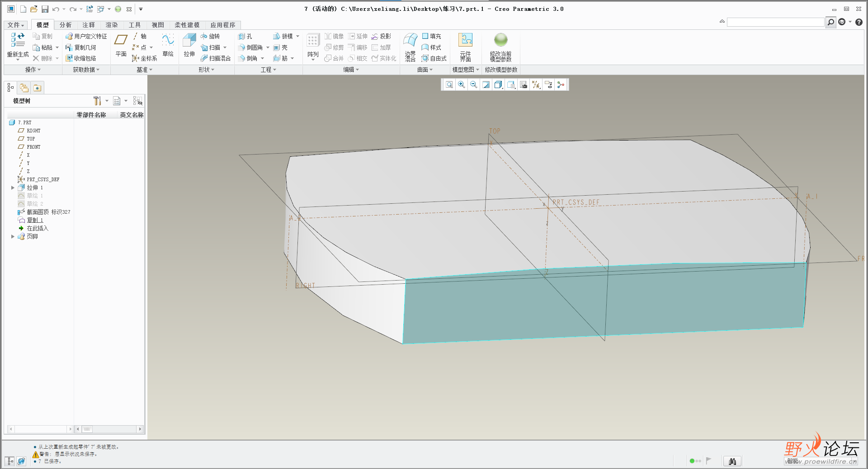Open the Pattern (阵列) tool
Image resolution: width=868 pixels, height=469 pixels.
[313, 46]
